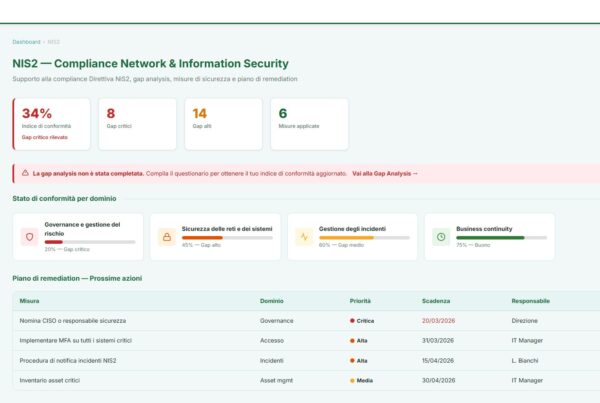Screen dimensions: 600x403
Task: Click the lock icon for Sicurezza delle reti
Action: (x=167, y=237)
